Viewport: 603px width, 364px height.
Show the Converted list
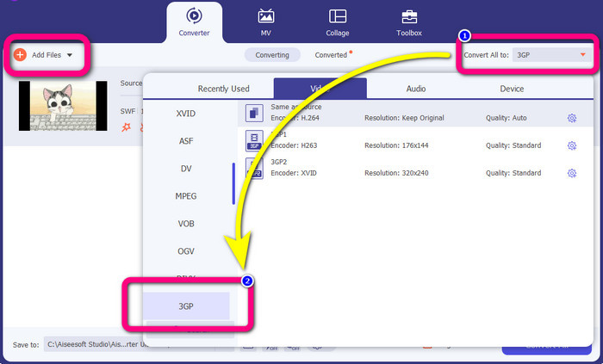332,55
